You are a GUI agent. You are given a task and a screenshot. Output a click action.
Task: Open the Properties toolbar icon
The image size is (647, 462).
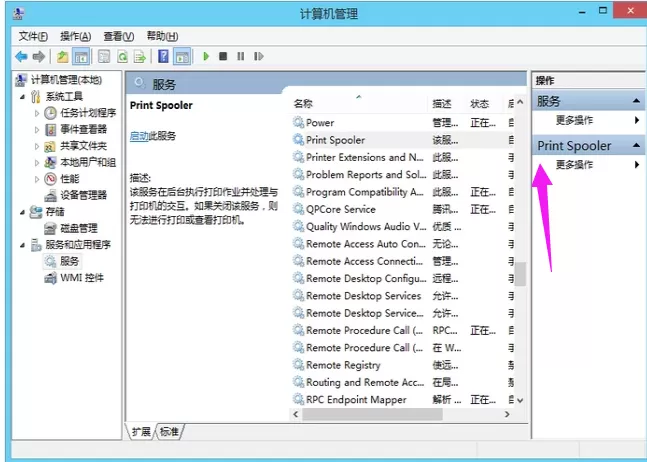pyautogui.click(x=104, y=57)
